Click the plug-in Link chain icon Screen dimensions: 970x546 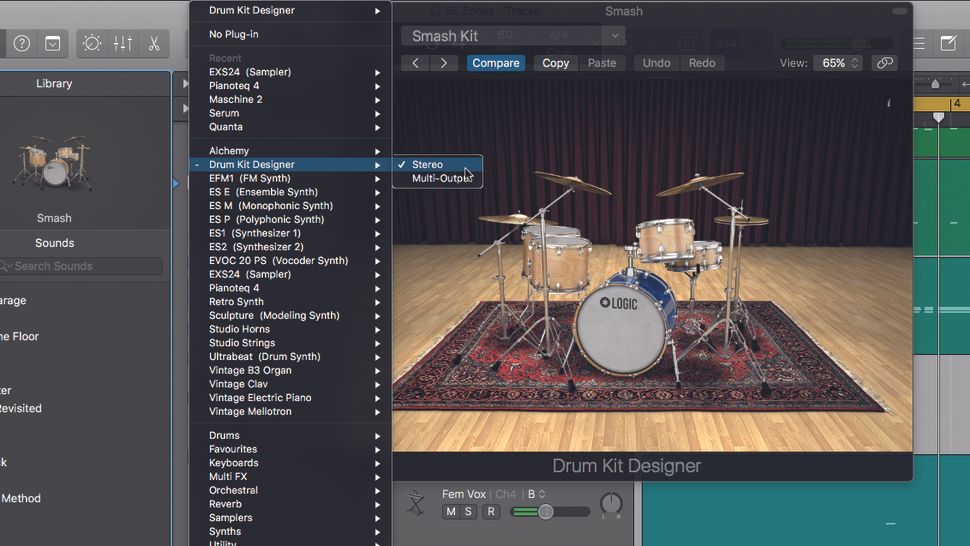pyautogui.click(x=885, y=63)
